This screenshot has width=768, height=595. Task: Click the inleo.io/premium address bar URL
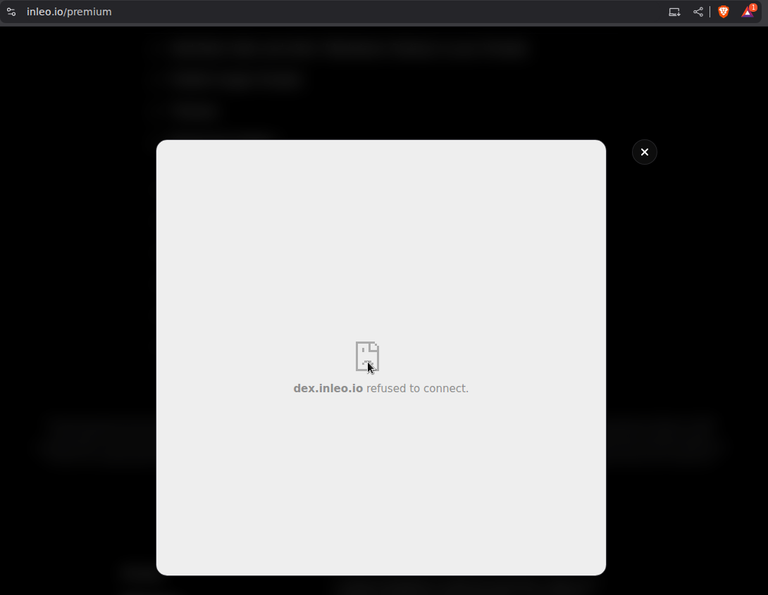(x=69, y=12)
